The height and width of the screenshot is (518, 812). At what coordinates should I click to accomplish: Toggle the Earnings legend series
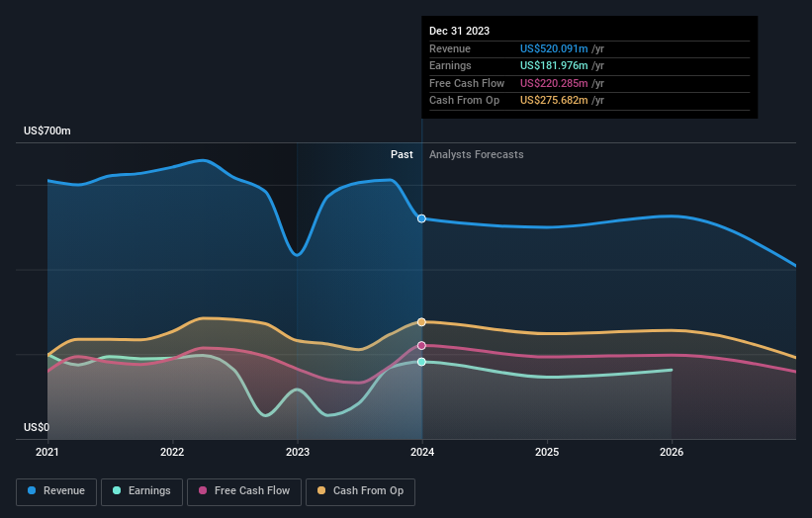141,491
